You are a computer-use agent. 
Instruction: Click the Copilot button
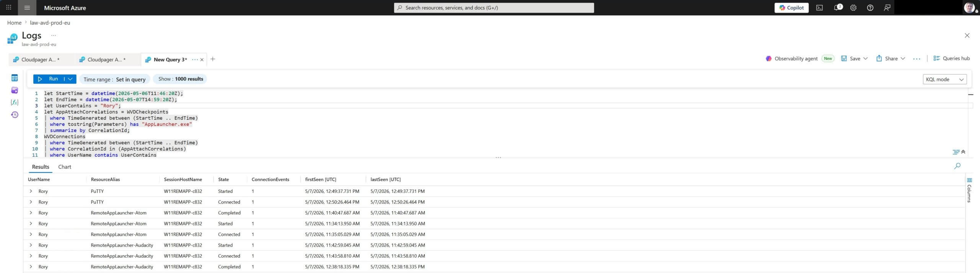pyautogui.click(x=791, y=8)
